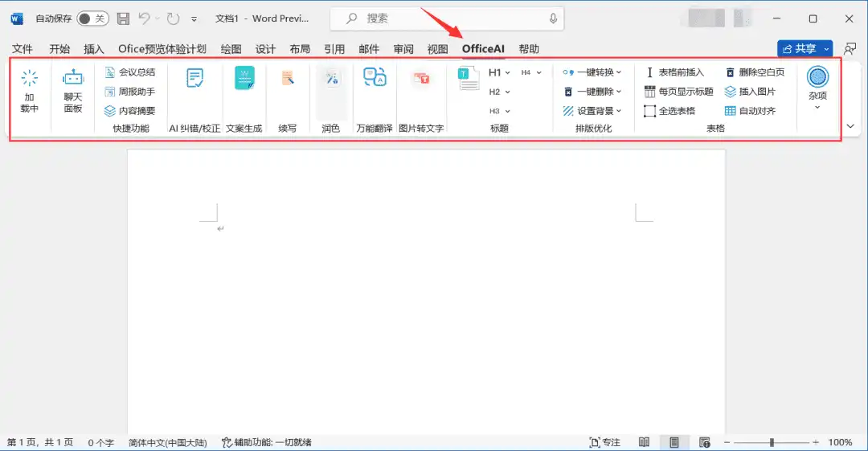Select the OfficeAI tab
868x451 pixels.
[x=483, y=49]
